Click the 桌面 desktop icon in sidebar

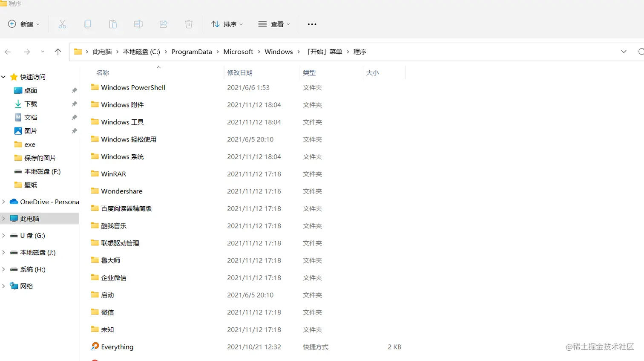point(18,90)
